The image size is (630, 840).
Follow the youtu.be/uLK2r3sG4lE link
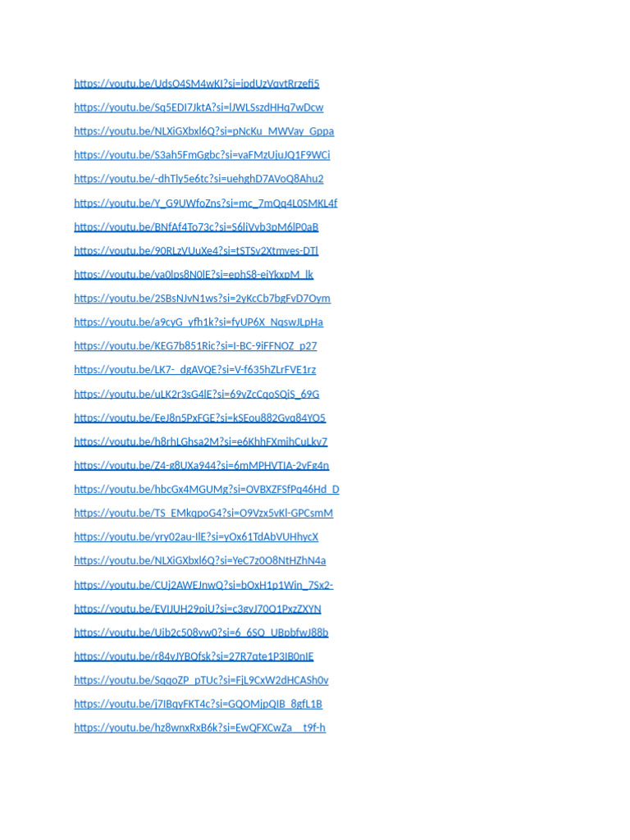click(197, 394)
